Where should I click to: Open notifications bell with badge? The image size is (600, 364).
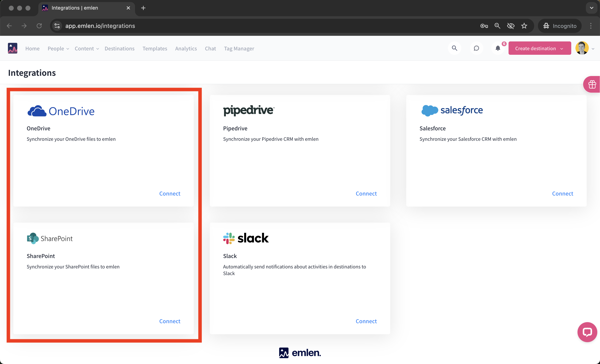point(498,48)
